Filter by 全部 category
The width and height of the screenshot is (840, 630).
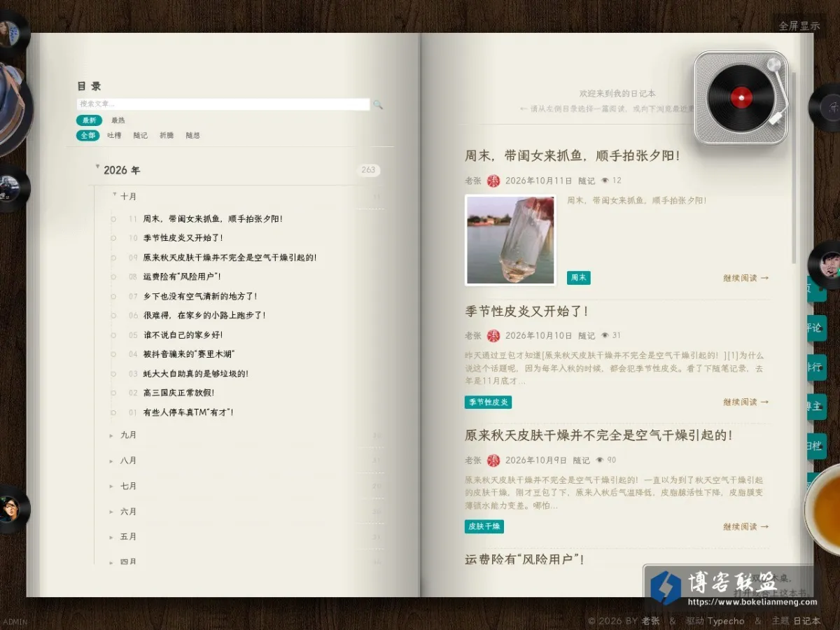pos(88,135)
